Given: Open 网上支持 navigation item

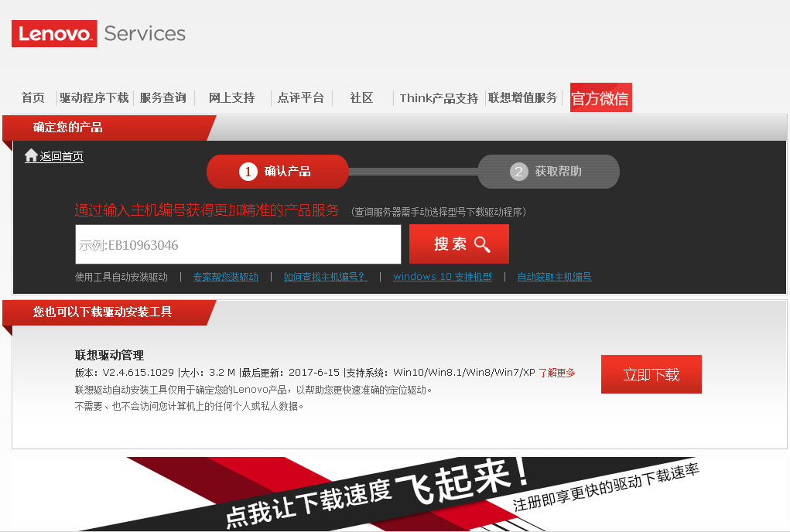Looking at the screenshot, I should [x=231, y=98].
